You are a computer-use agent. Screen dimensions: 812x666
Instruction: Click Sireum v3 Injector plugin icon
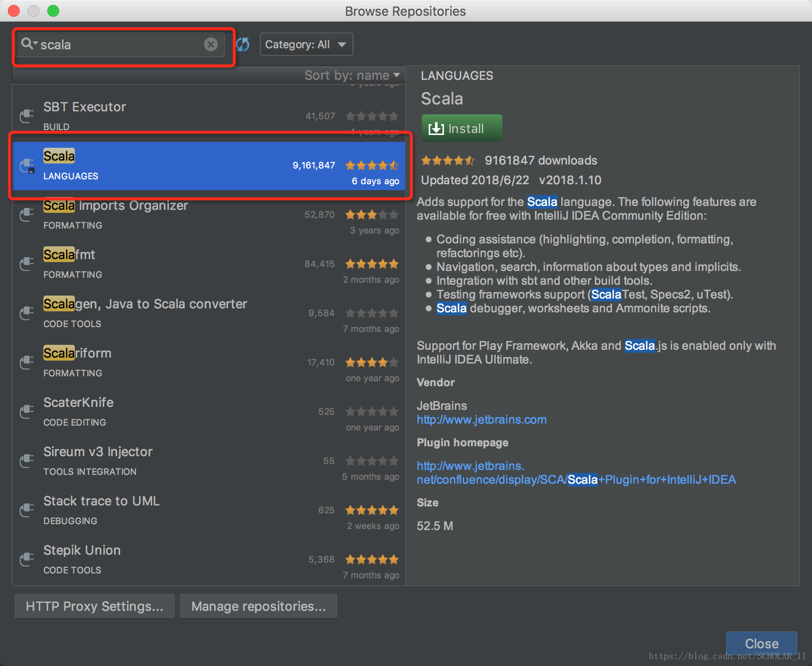[x=27, y=461]
